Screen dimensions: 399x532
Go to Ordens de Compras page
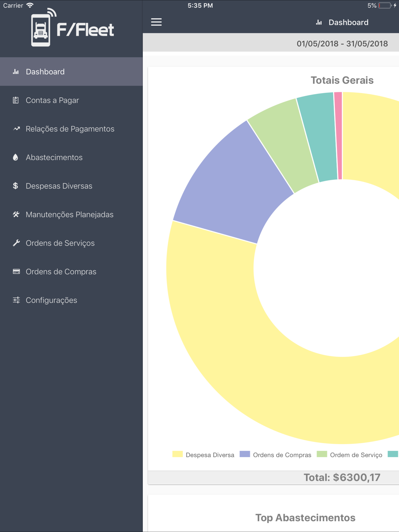point(61,272)
